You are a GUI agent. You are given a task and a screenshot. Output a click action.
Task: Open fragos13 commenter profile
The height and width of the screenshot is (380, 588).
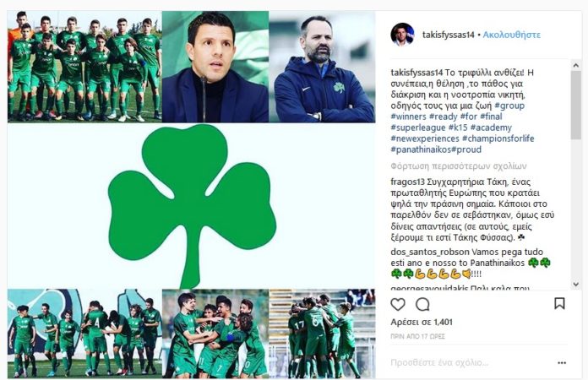407,182
